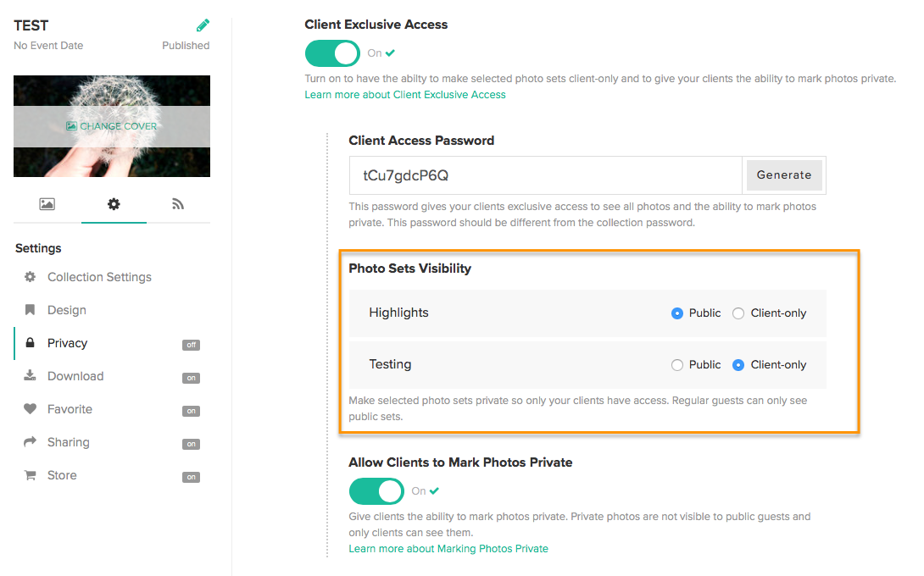Click the 'Photo Sets Visibility' heading
Image resolution: width=924 pixels, height=576 pixels.
(x=410, y=269)
